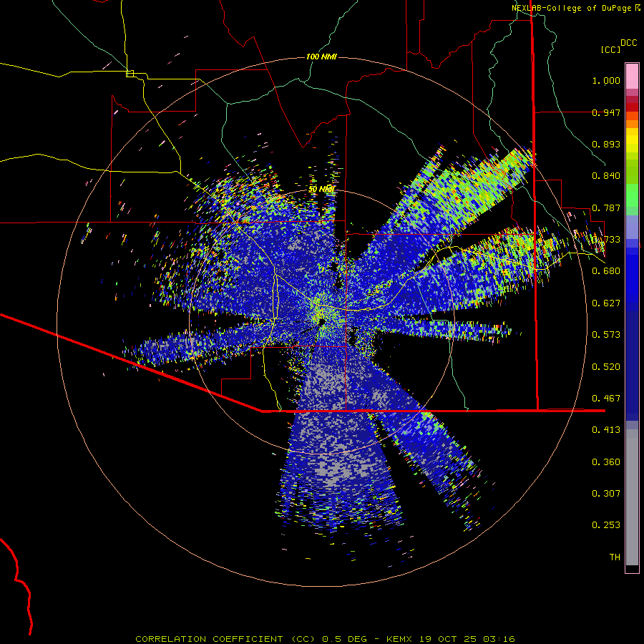Screen dimensions: 644x644
Task: Click the Correlation Coefficient KEMX caption
Action: pos(325,639)
